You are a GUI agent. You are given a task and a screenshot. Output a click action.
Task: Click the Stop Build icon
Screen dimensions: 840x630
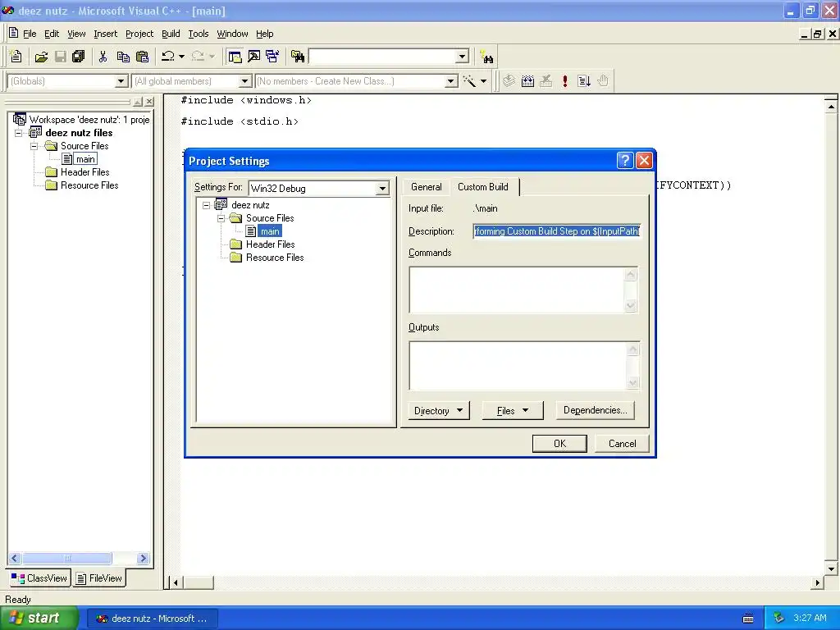click(546, 81)
